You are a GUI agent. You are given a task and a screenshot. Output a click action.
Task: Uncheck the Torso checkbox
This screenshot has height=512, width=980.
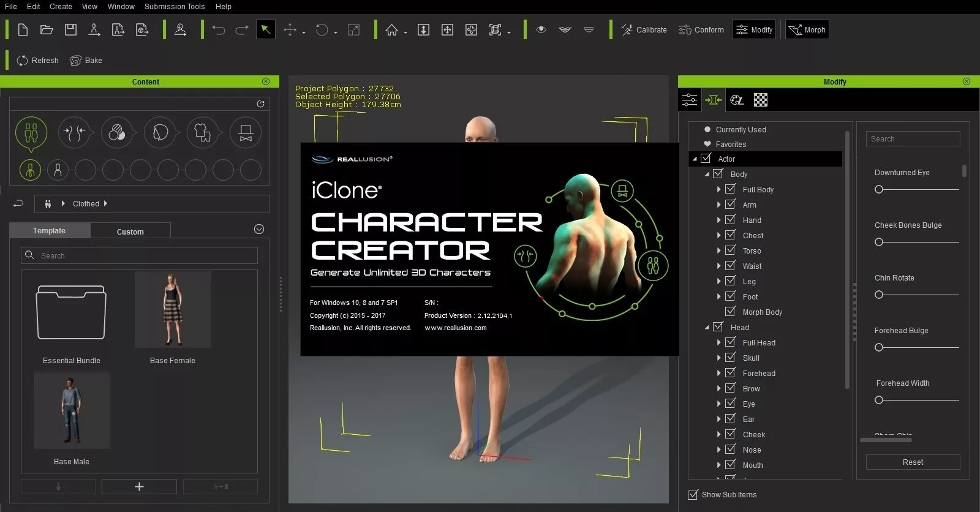tap(730, 250)
